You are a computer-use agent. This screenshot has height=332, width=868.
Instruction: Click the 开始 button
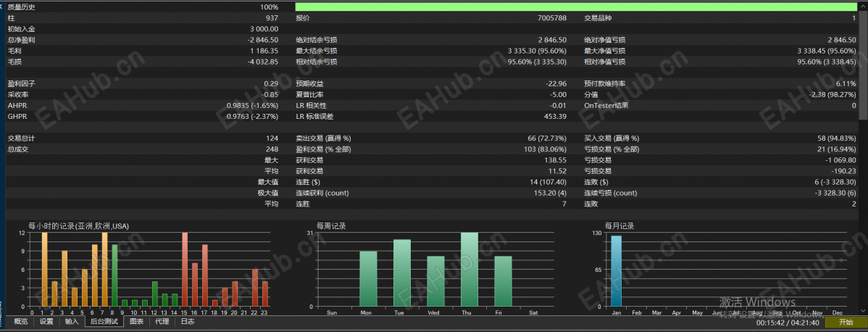[x=846, y=322]
